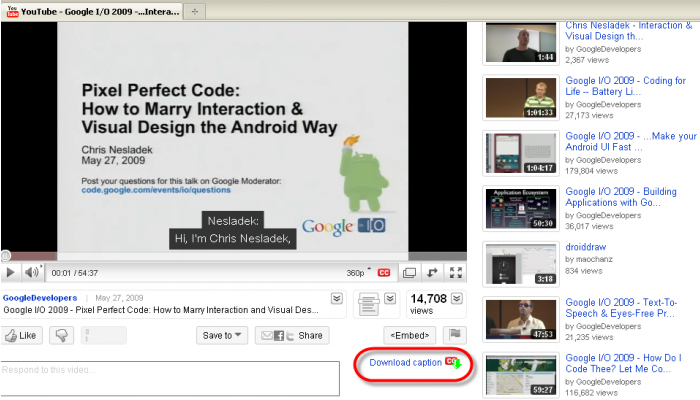Open Building Applications with Google video link

[621, 197]
